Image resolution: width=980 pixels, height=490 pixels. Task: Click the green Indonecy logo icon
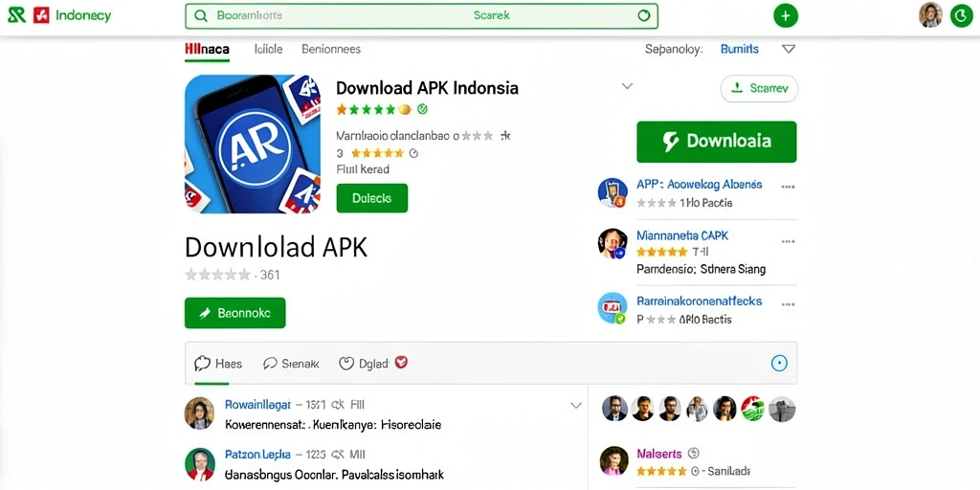[x=16, y=15]
